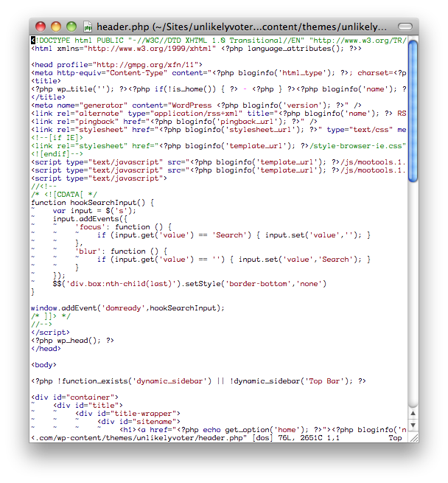The height and width of the screenshot is (483, 448).
Task: Click the closing "</title>" tag
Action: [x=48, y=97]
